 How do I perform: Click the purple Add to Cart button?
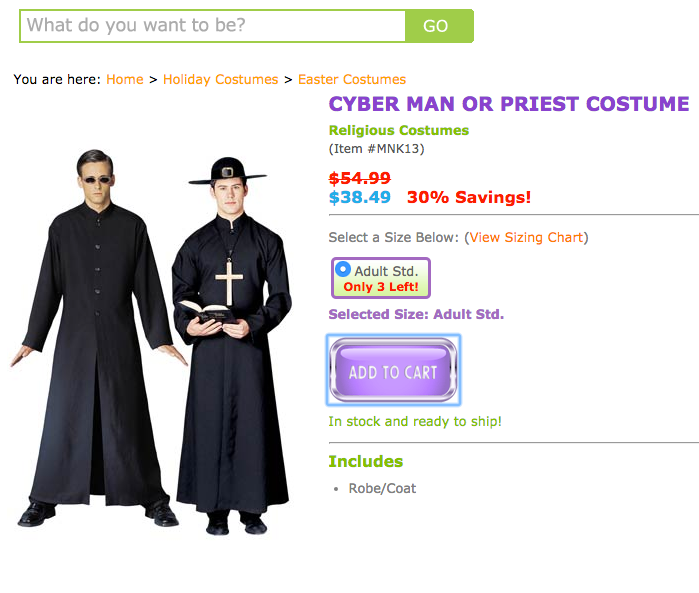click(x=393, y=371)
